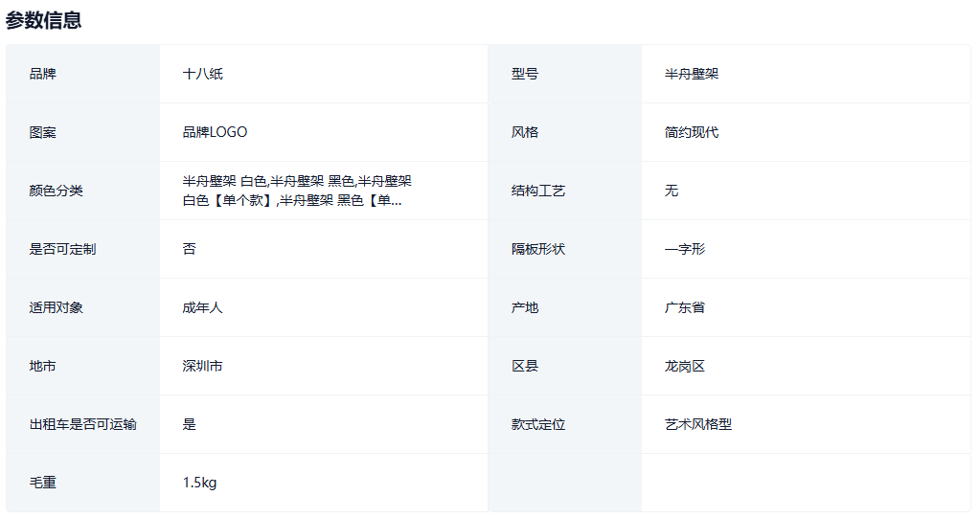Click the 款式定位 value 艺术风格型
This screenshot has width=980, height=518.
[x=698, y=424]
